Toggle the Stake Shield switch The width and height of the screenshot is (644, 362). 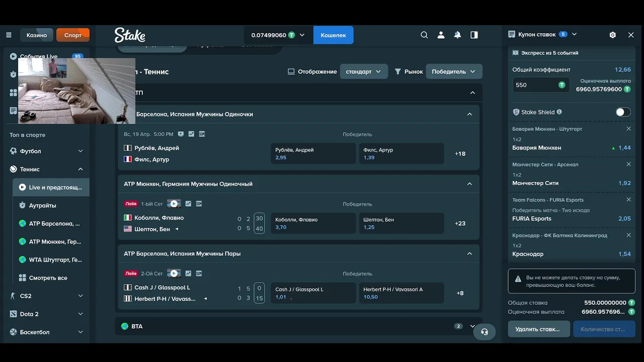(623, 112)
